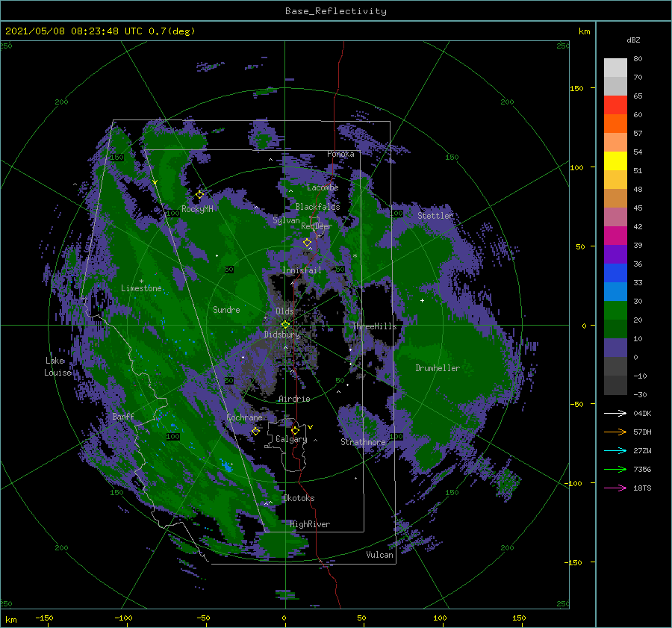Image resolution: width=672 pixels, height=628 pixels.
Task: Click the green 7356 arrow in legend
Action: point(615,470)
